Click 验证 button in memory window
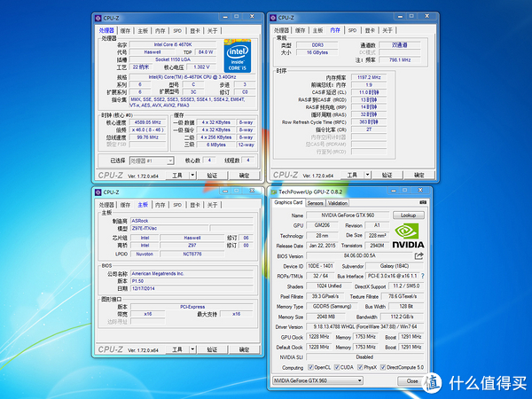 coord(387,175)
